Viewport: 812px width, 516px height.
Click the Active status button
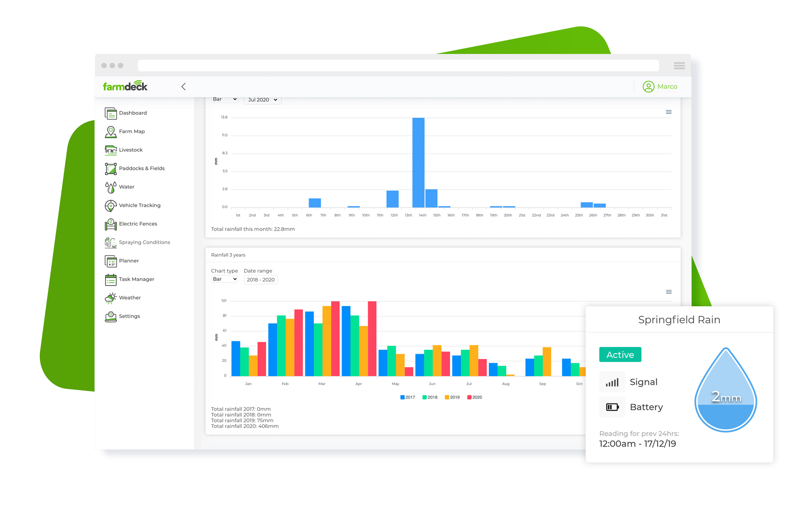[620, 355]
